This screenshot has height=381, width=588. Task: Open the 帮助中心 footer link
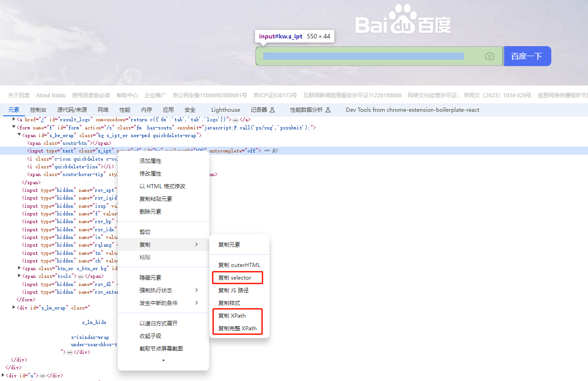click(x=127, y=95)
